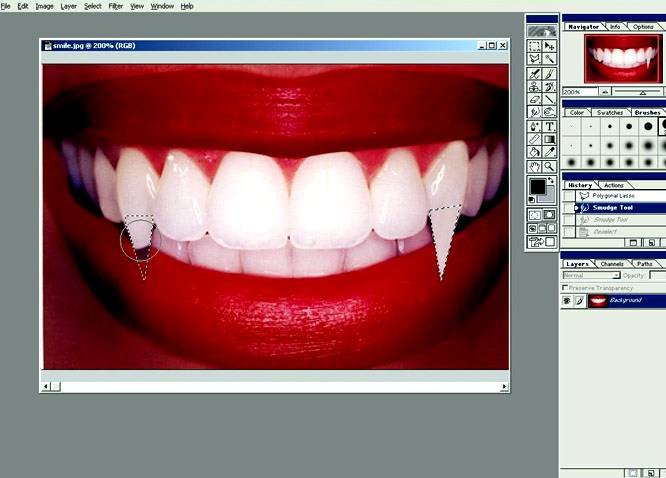Click the horizontal scrollbar left arrow

coord(45,386)
